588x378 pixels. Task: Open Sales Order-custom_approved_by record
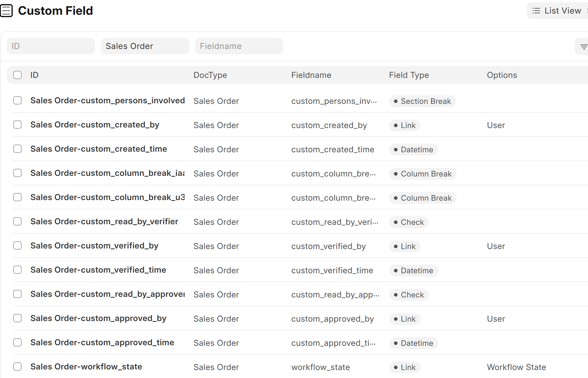[x=98, y=318]
